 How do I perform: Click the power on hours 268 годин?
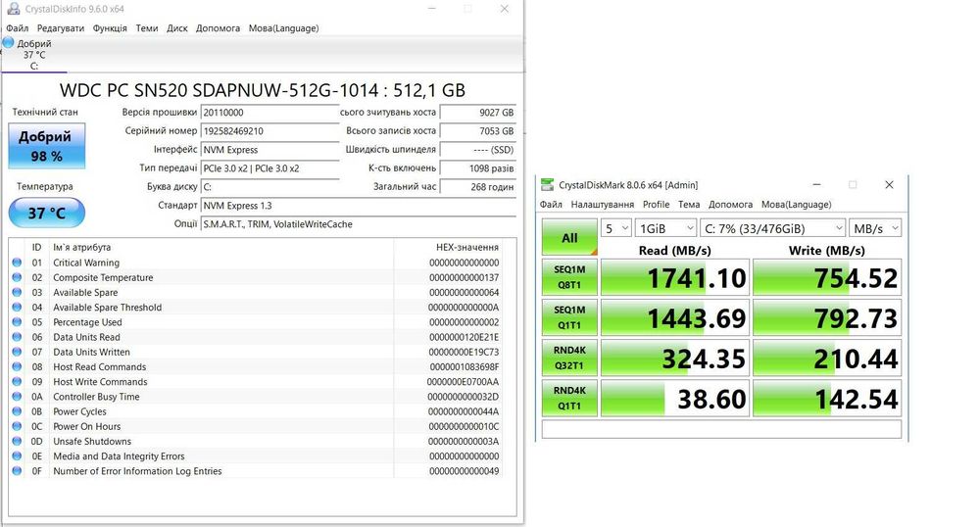click(x=478, y=187)
